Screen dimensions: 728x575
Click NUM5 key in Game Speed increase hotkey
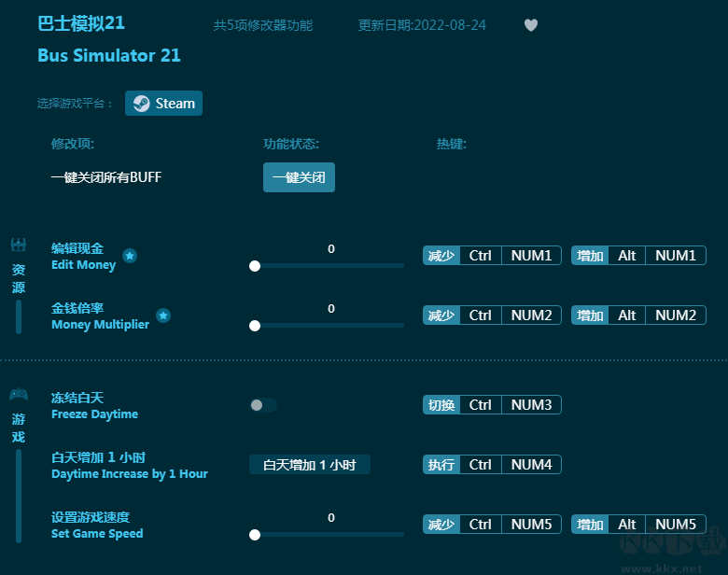coord(676,525)
